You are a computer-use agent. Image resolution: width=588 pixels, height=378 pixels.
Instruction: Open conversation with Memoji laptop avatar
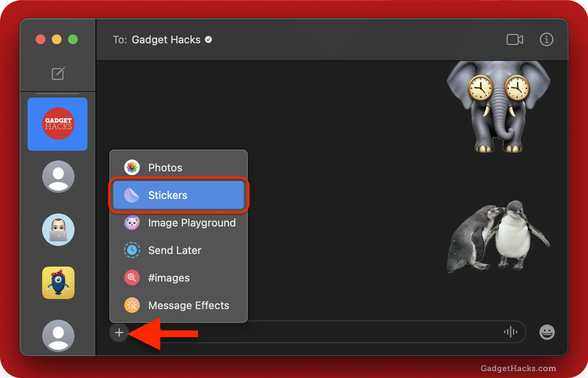pyautogui.click(x=58, y=230)
